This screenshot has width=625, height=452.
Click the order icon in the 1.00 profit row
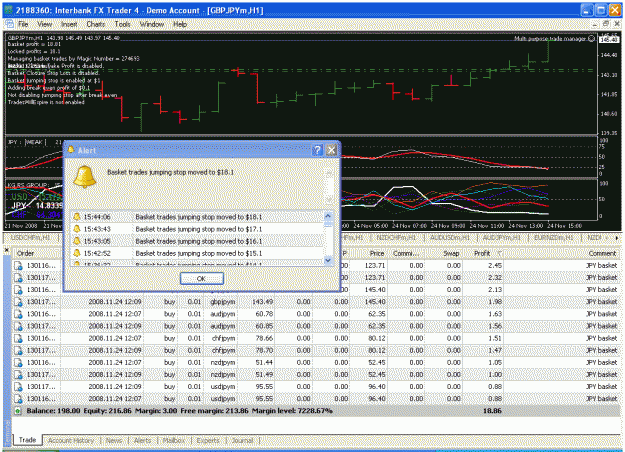(18, 375)
